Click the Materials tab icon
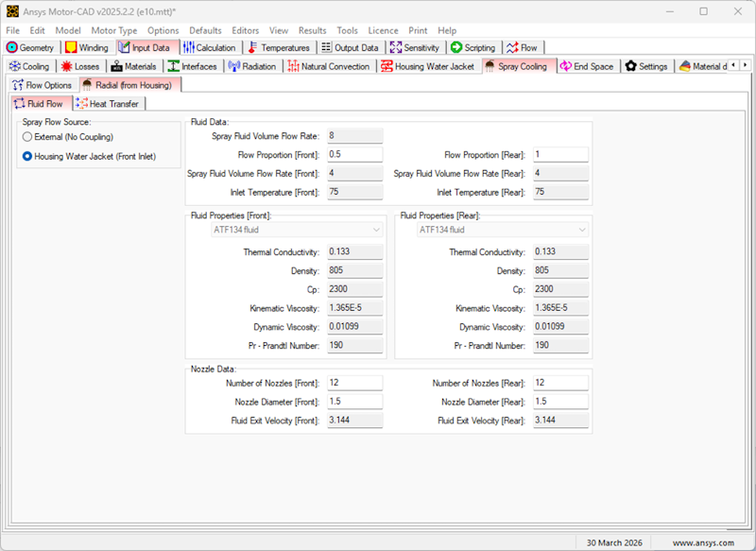Screen dimensions: 756x551 (x=116, y=66)
